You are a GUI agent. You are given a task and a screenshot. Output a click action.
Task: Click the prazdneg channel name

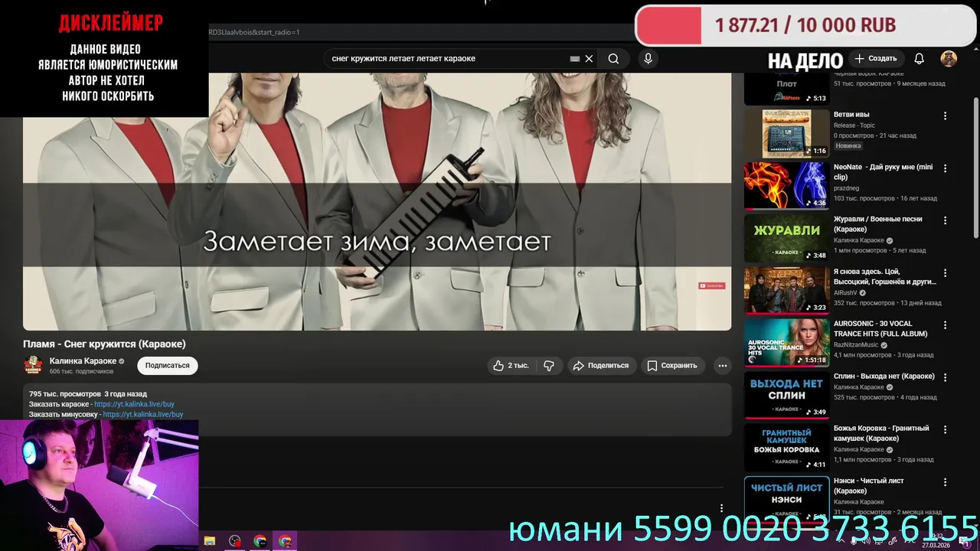tap(847, 188)
